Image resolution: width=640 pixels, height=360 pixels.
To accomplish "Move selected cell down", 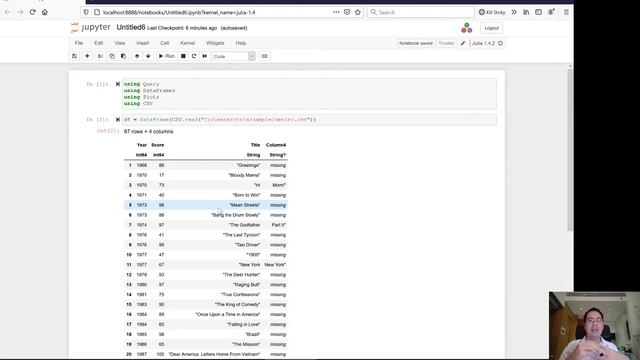I will [148, 56].
